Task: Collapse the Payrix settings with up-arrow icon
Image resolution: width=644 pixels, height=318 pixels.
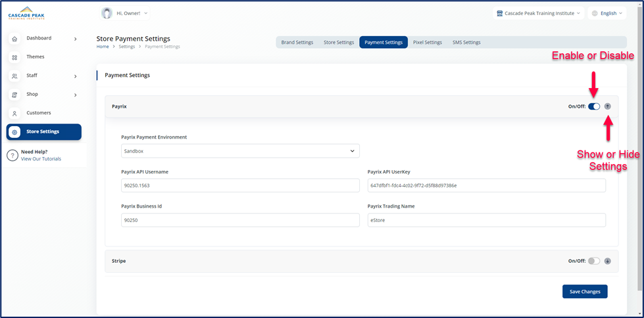Action: click(x=607, y=106)
